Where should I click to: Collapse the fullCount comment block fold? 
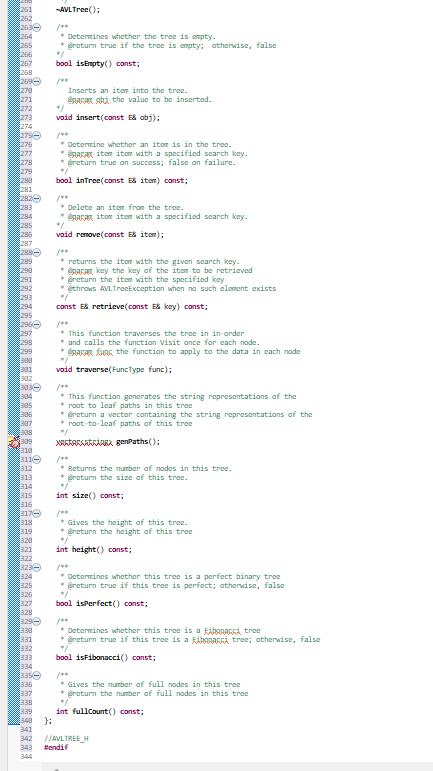pyautogui.click(x=37, y=676)
